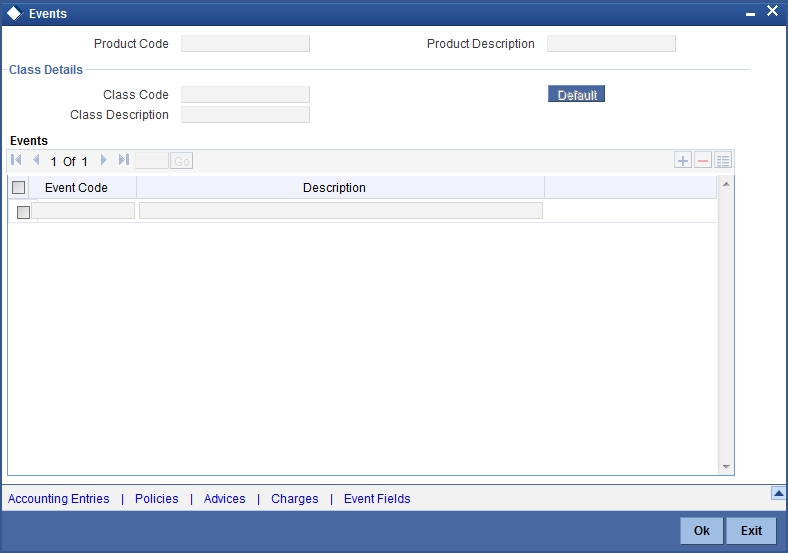Focus the Product Code field
Image resolution: width=788 pixels, height=553 pixels.
[x=245, y=44]
